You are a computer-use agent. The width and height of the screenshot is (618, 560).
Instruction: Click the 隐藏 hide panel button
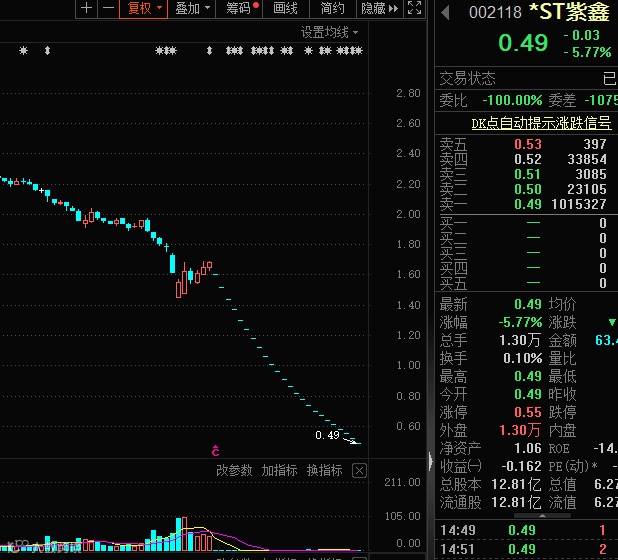380,8
